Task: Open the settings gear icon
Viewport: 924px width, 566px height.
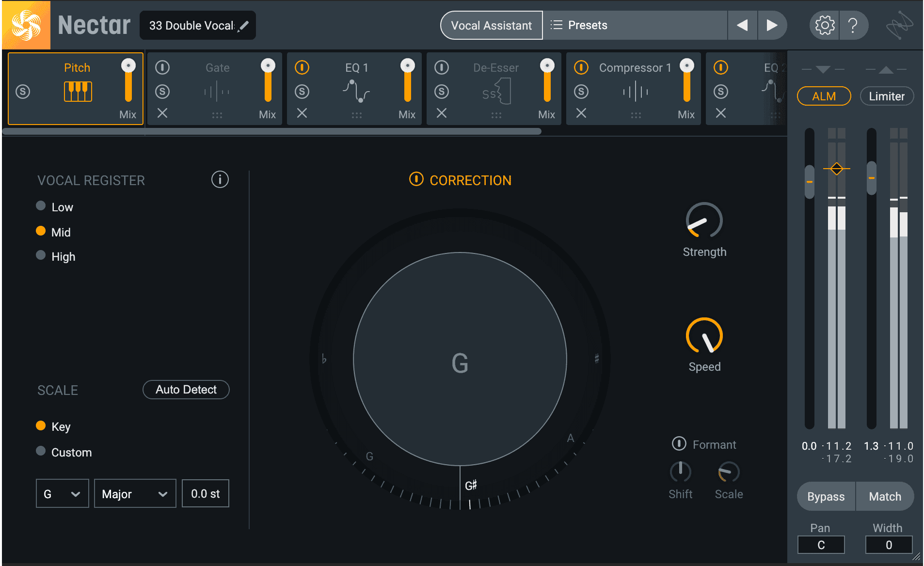Action: tap(825, 25)
